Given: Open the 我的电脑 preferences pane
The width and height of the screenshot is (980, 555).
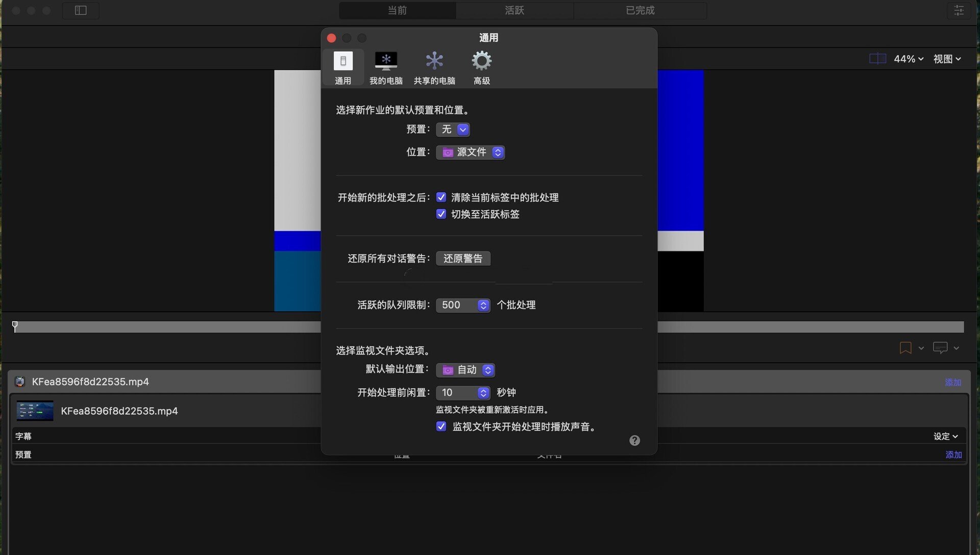Looking at the screenshot, I should pyautogui.click(x=386, y=67).
